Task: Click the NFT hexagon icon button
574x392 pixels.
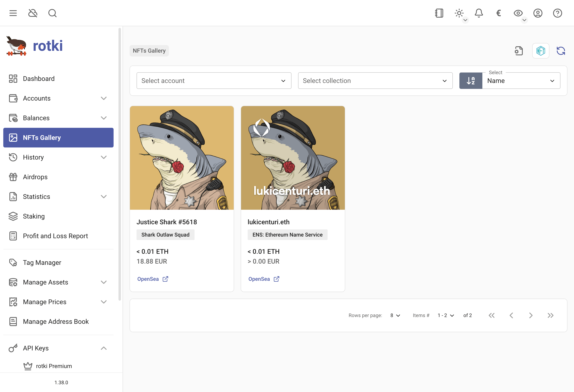Action: pos(541,51)
